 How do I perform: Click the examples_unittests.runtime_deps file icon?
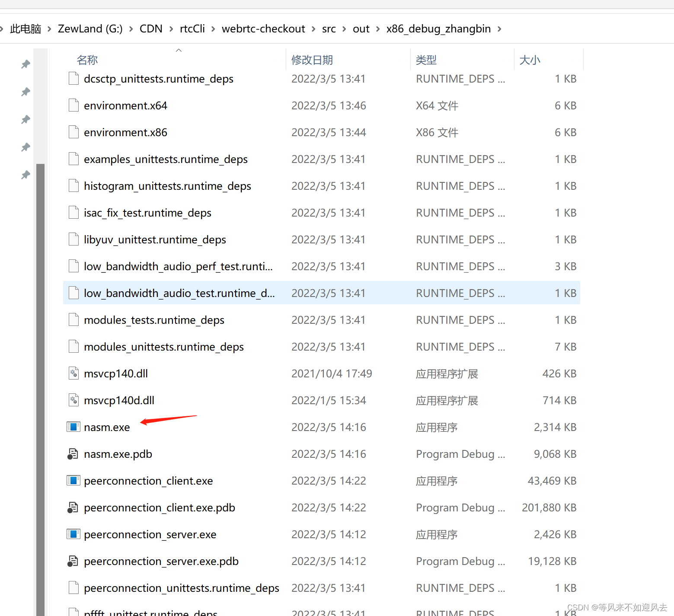(73, 159)
